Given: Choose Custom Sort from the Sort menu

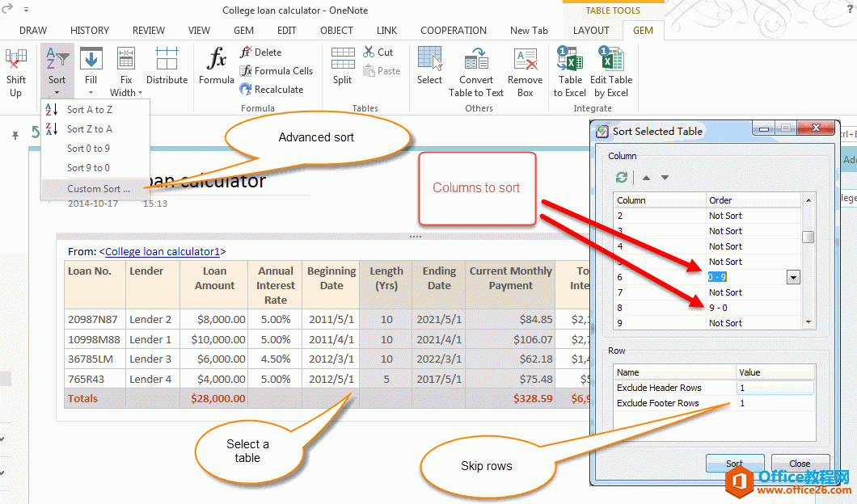Looking at the screenshot, I should [98, 189].
